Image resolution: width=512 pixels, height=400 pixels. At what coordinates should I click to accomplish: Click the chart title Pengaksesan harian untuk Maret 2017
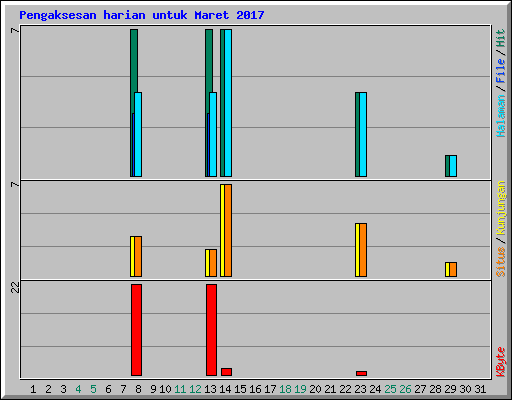tap(142, 15)
